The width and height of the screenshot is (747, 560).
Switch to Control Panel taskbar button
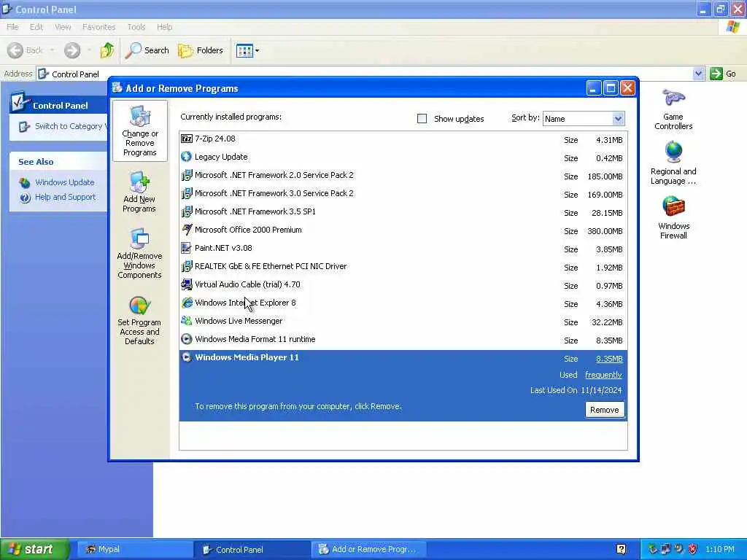pyautogui.click(x=252, y=549)
